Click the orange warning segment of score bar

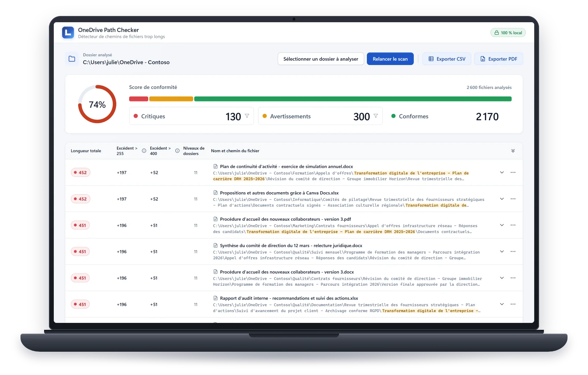[x=171, y=99]
